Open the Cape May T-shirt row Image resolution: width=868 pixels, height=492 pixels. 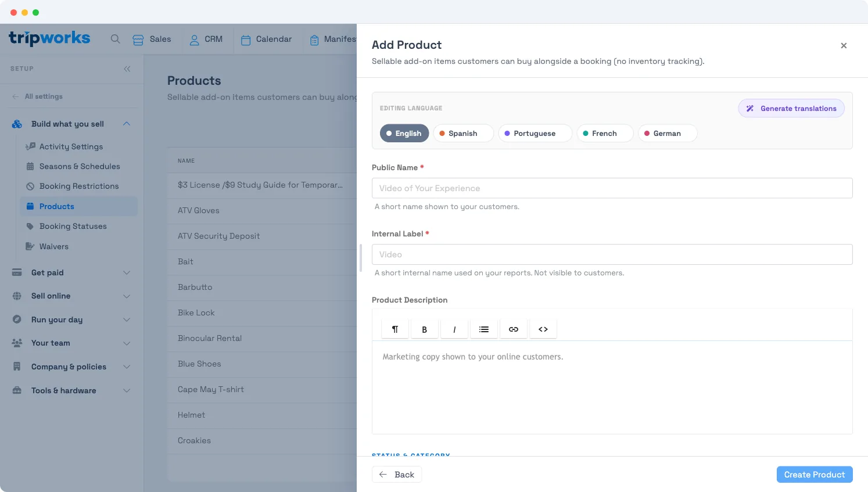[262, 389]
